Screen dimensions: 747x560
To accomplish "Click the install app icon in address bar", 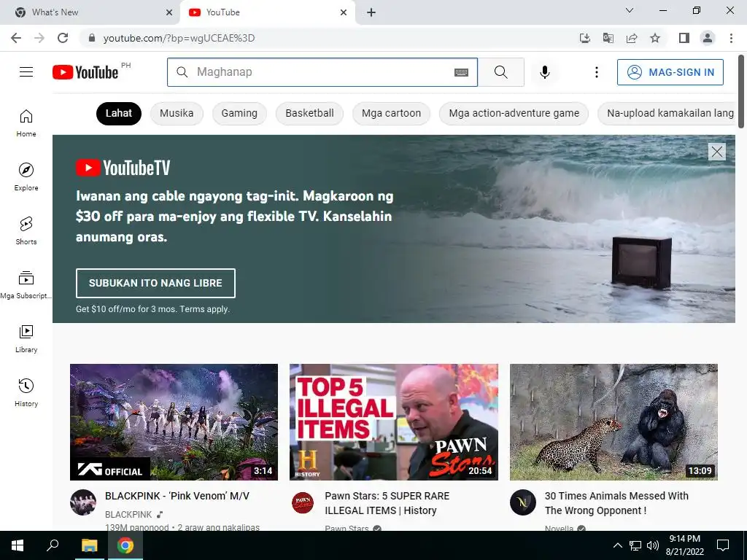I will click(585, 38).
